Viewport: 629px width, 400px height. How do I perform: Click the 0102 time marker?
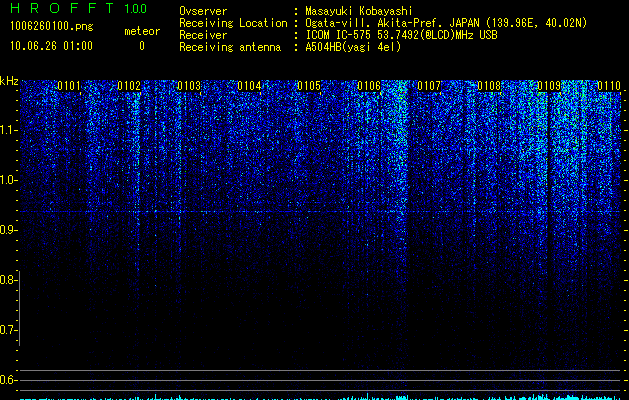(x=129, y=86)
